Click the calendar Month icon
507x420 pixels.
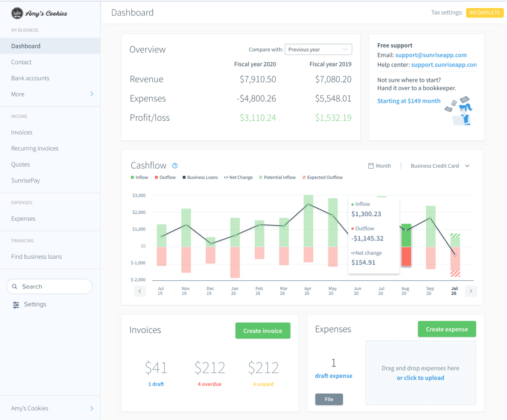[371, 166]
